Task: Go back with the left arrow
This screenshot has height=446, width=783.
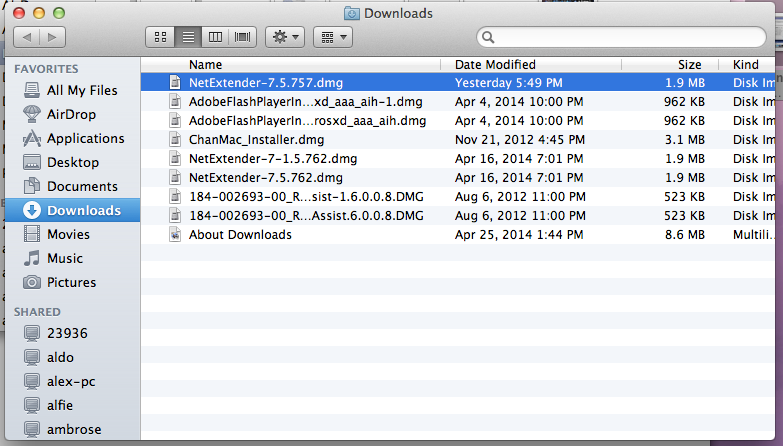Action: click(26, 37)
